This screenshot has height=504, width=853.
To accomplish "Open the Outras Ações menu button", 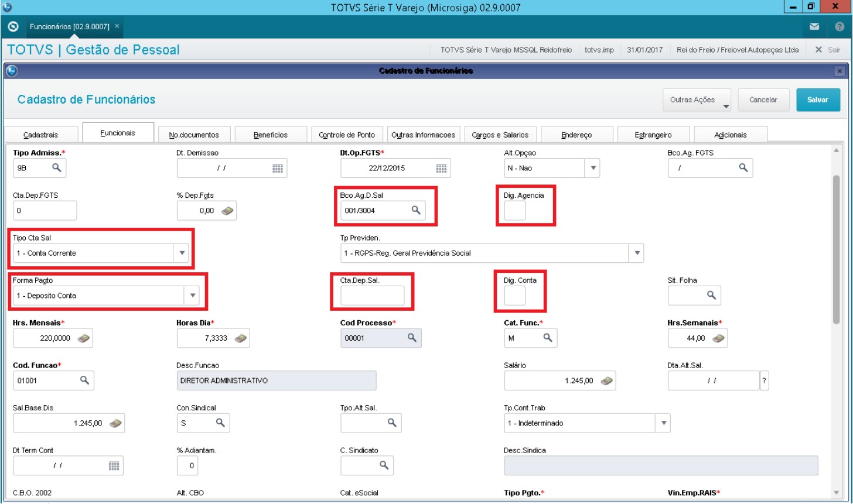I will pyautogui.click(x=697, y=100).
